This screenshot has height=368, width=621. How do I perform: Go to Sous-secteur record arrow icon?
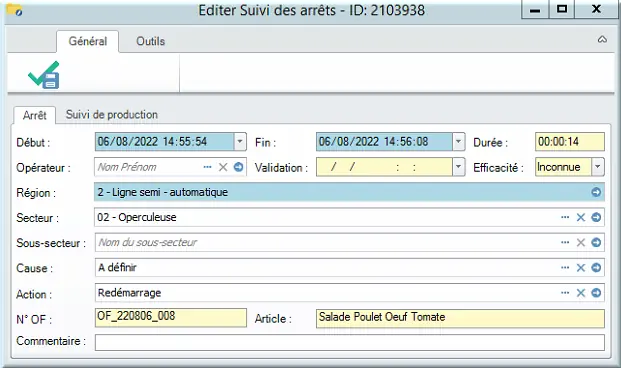(596, 242)
